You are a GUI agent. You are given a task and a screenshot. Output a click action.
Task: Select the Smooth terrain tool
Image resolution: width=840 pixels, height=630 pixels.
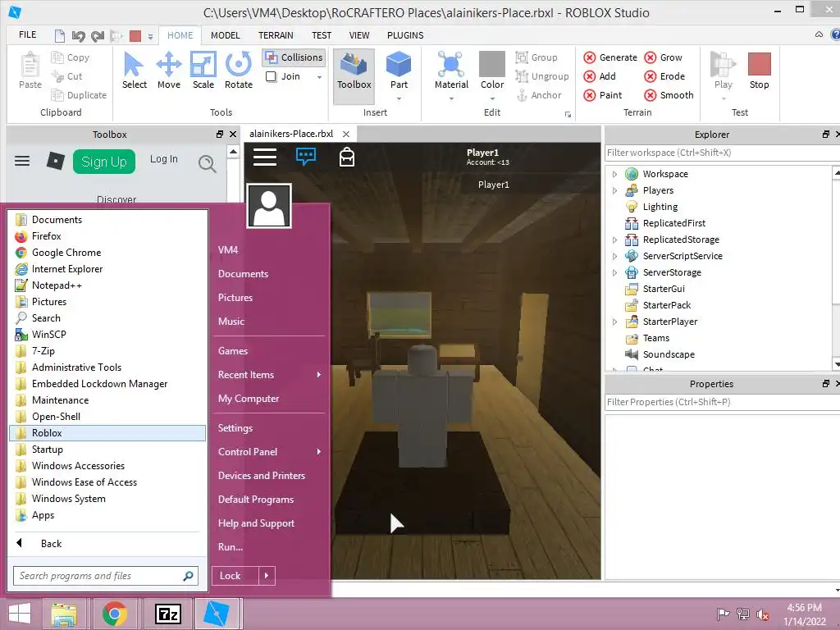tap(669, 95)
